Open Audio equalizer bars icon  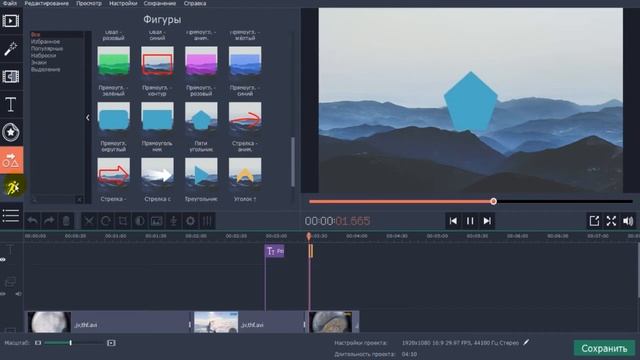[207, 221]
